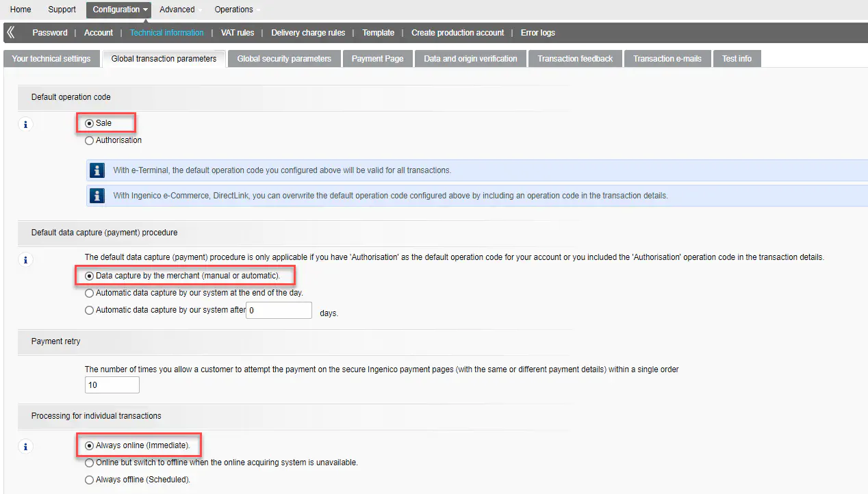This screenshot has width=868, height=494.
Task: Click the info icon beside Processing for individual transactions
Action: pos(25,447)
